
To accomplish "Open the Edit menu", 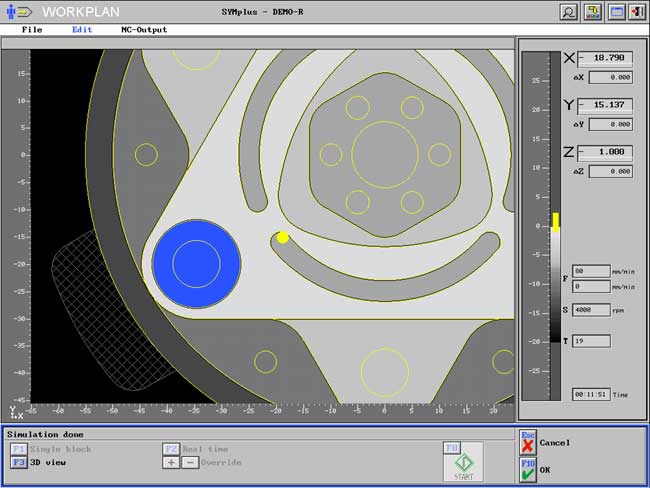I will point(82,30).
